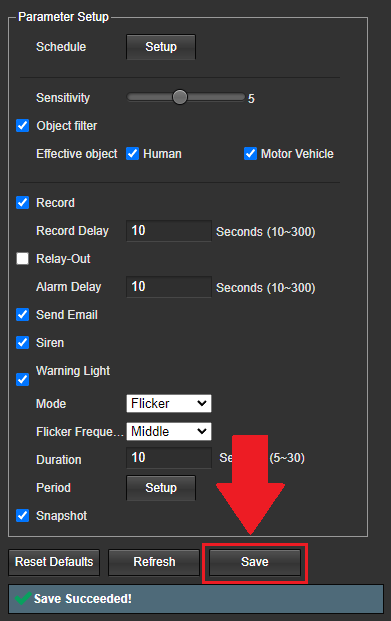Uncheck the Object filter checkbox
Viewport: 391px width, 621px height.
pyautogui.click(x=23, y=126)
